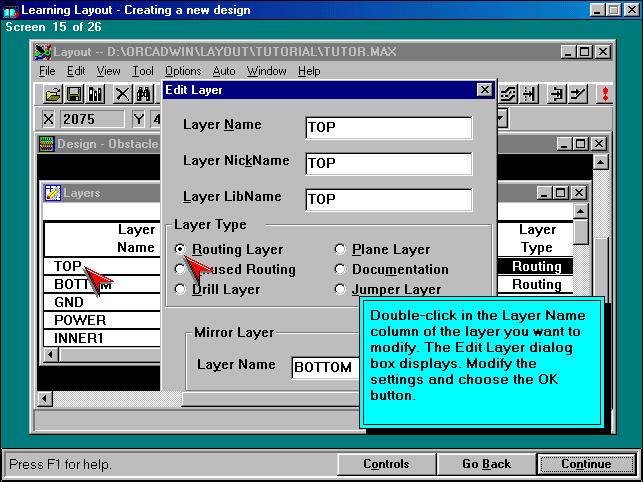Click the Go Back button
Screen dimensions: 643x482
coord(486,464)
